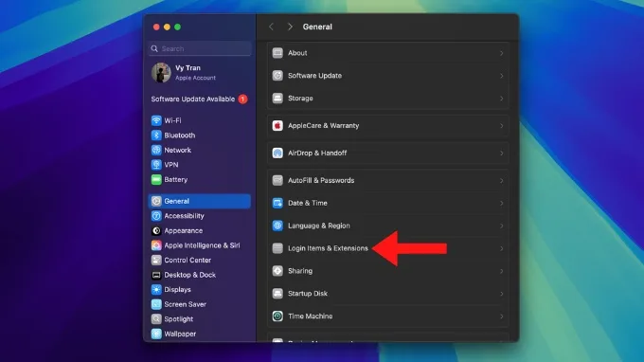The height and width of the screenshot is (362, 644).
Task: Select Displays label in sidebar
Action: (x=177, y=290)
